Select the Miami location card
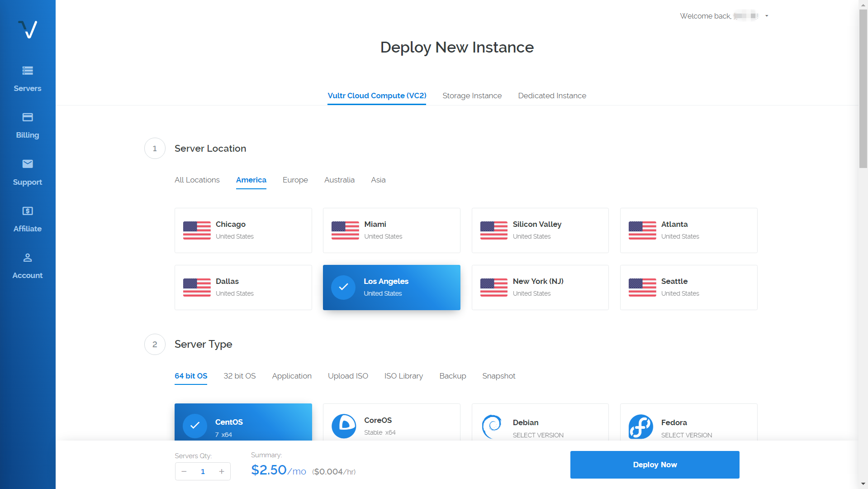 (x=392, y=230)
